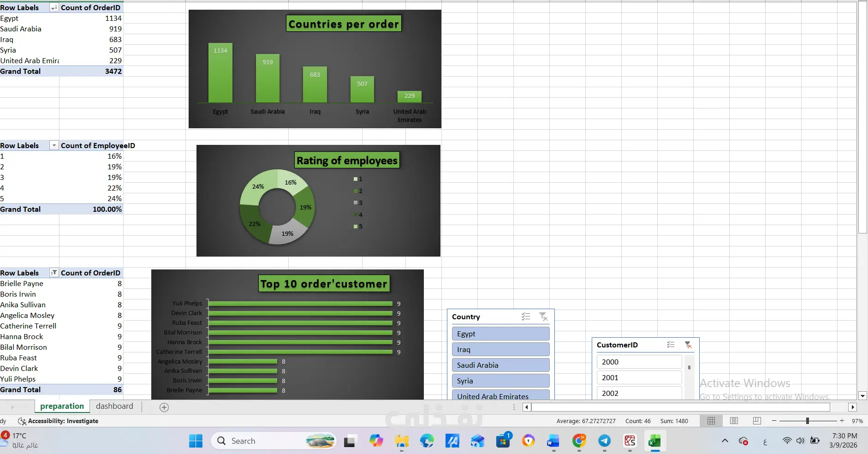
Task: Open the first pivot table Row Labels sort dropdown
Action: tap(54, 7)
